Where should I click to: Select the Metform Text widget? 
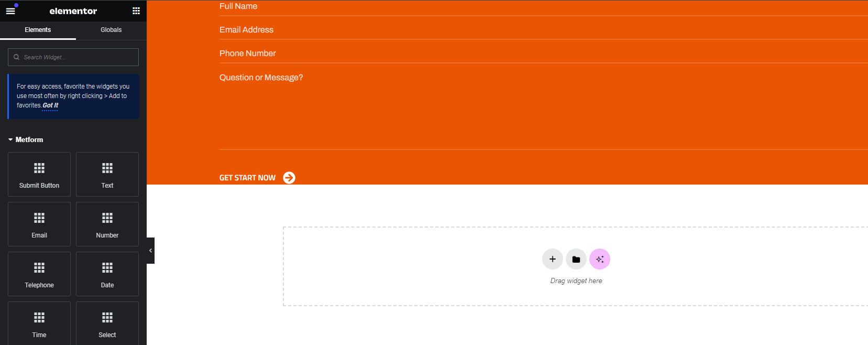pyautogui.click(x=107, y=174)
